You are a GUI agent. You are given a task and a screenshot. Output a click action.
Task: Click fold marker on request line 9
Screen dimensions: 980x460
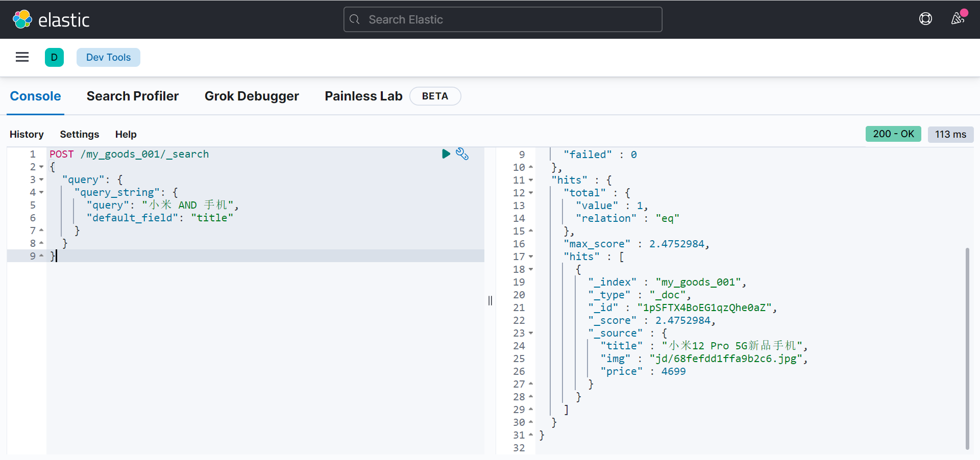tap(41, 255)
